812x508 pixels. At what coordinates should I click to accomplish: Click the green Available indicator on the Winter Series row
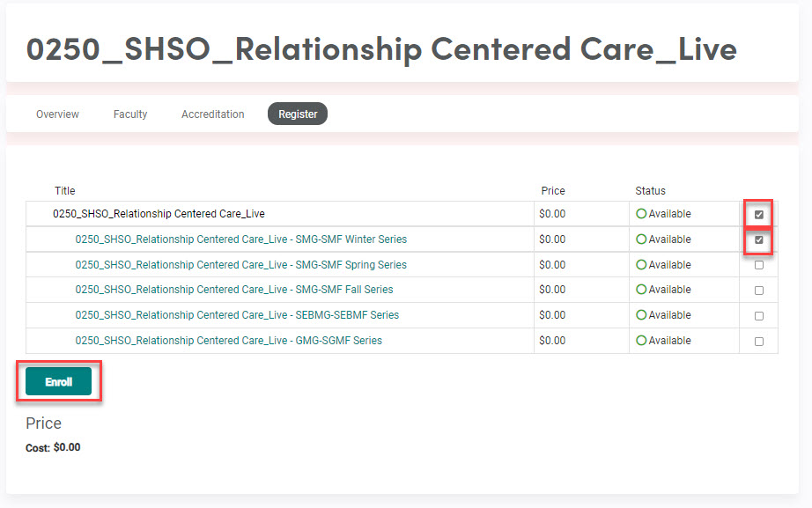click(642, 239)
